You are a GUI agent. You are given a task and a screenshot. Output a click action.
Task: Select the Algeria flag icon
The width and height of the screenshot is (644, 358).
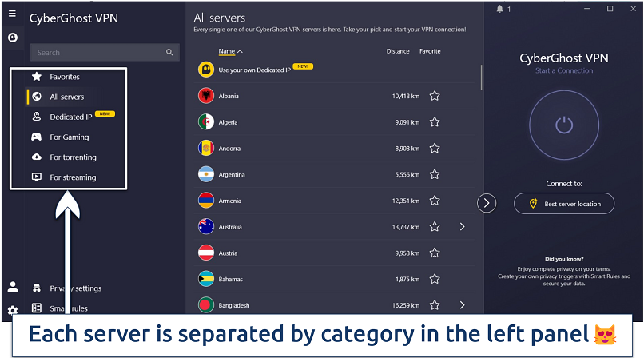click(206, 122)
